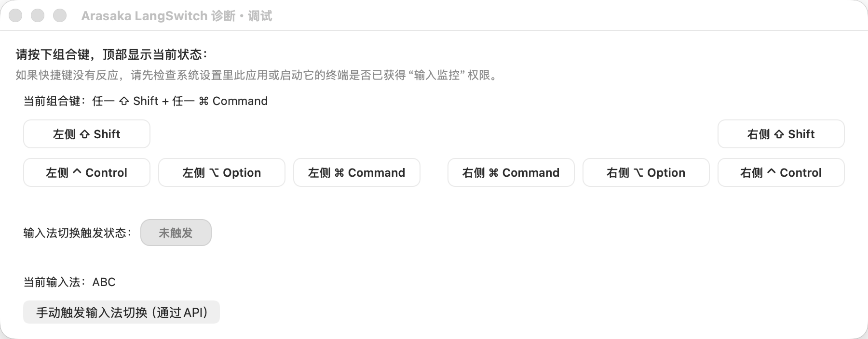Click the 未触发 status indicator
This screenshot has height=339, width=868.
(176, 233)
